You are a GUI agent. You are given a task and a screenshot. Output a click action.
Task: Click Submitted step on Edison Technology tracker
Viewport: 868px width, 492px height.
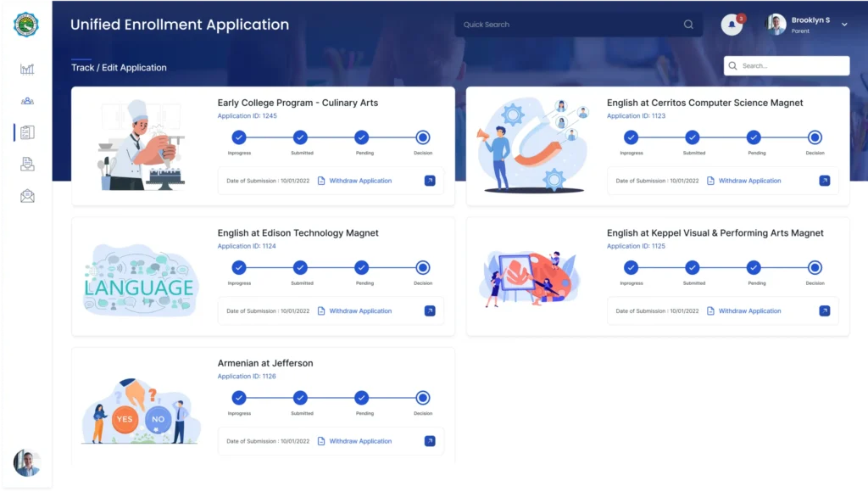pyautogui.click(x=301, y=268)
